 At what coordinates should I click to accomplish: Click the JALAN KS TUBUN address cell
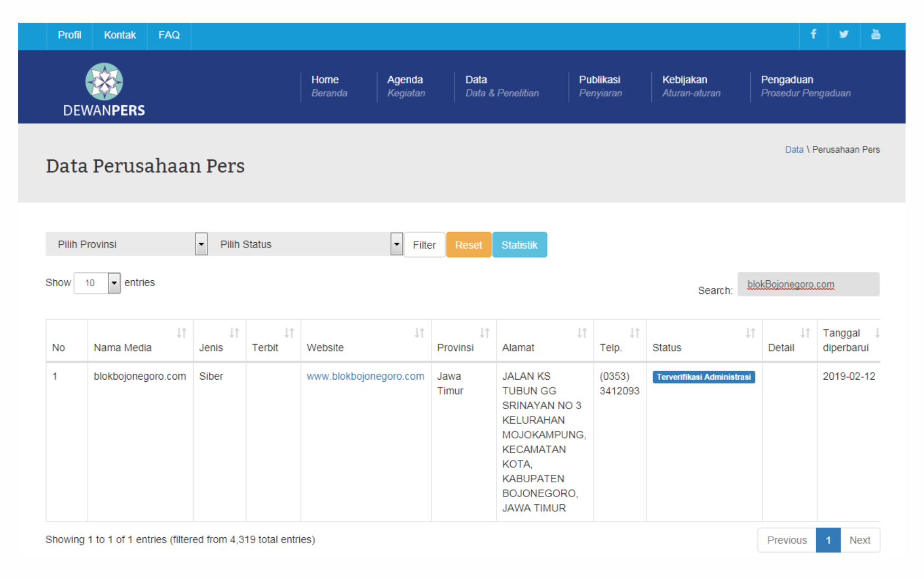tap(544, 442)
